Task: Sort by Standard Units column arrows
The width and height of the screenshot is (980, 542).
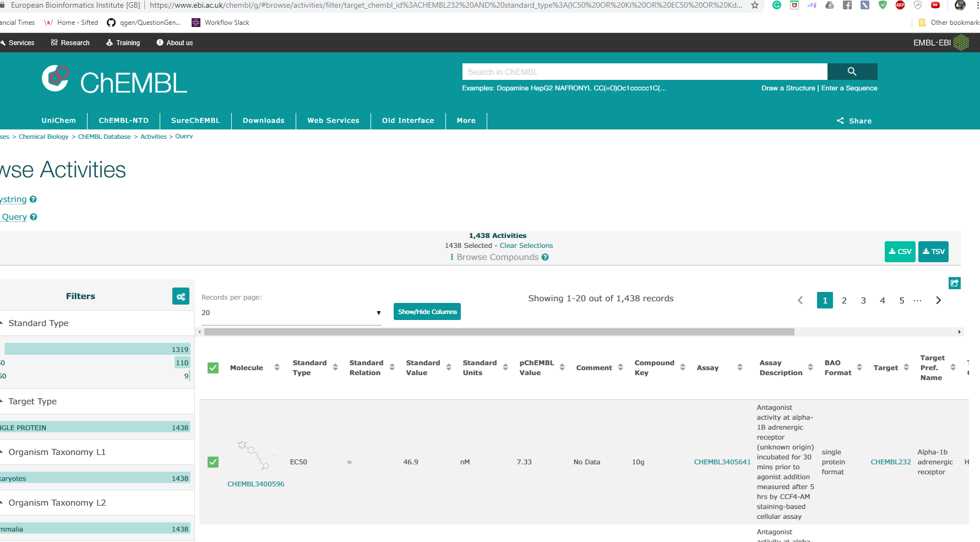Action: (505, 367)
